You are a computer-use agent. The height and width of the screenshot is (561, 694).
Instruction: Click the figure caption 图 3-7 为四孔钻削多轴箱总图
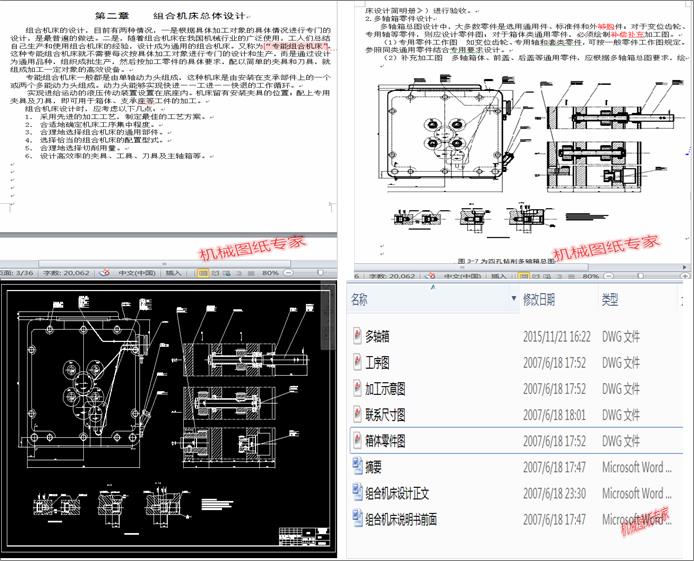506,261
